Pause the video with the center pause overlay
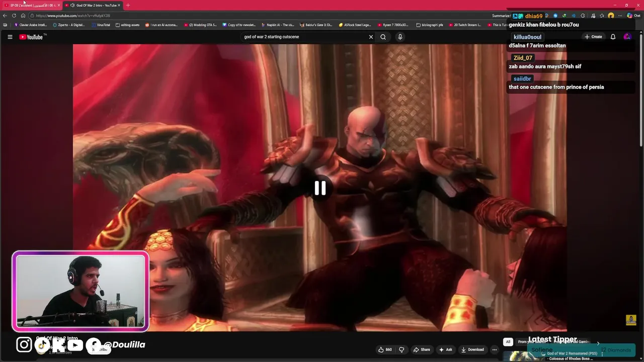 [x=320, y=188]
